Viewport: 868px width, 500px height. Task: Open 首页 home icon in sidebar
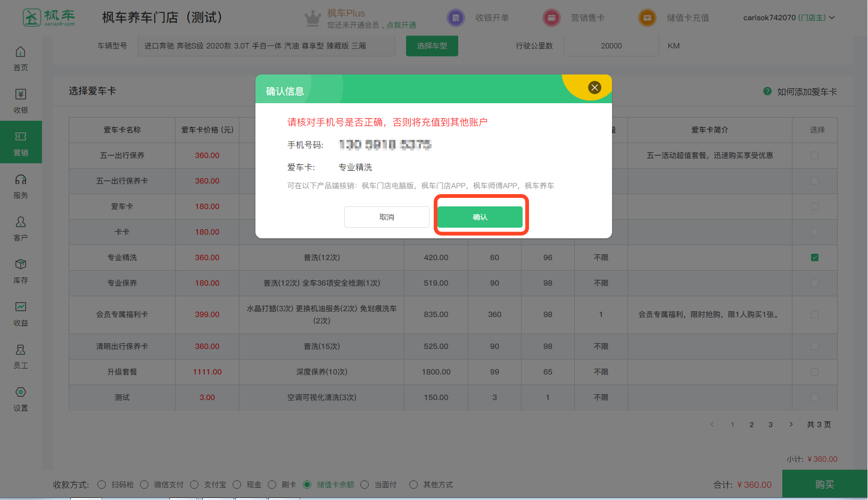(x=21, y=52)
